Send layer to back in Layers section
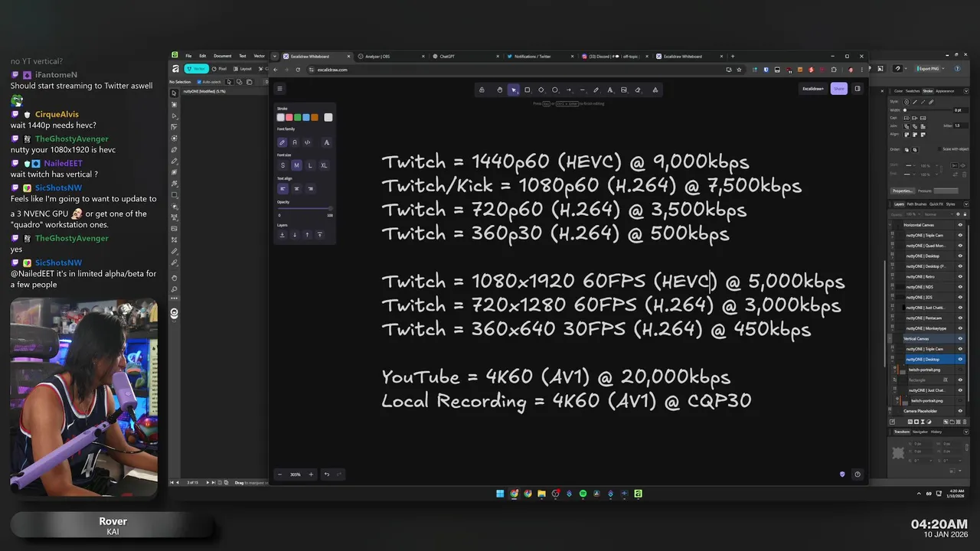Screen dimensions: 980x551 (x=283, y=235)
